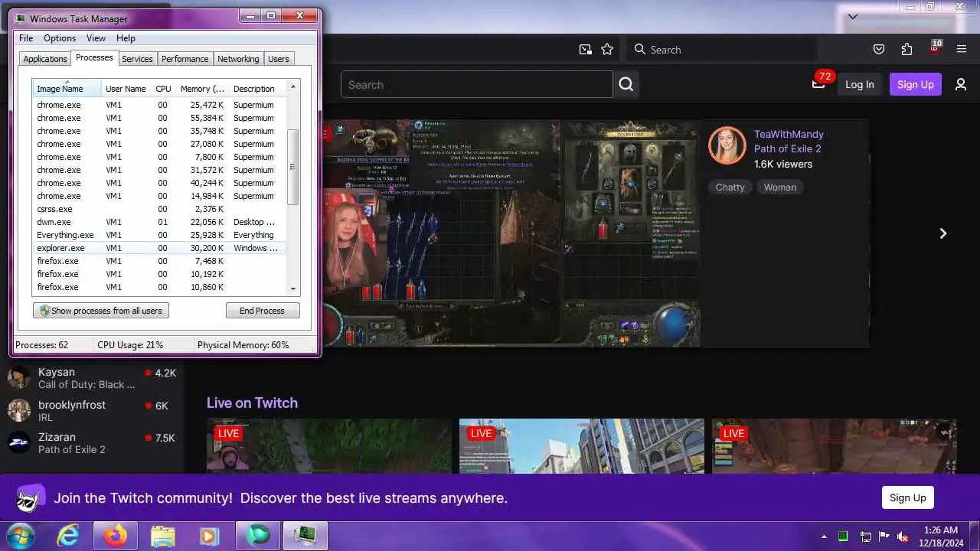The height and width of the screenshot is (551, 980).
Task: Click the green CPU meter tray icon
Action: click(843, 536)
